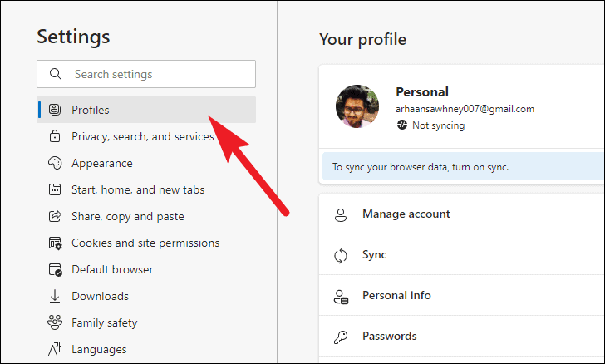This screenshot has height=364, width=605.
Task: Click the Languages icon
Action: click(x=55, y=349)
